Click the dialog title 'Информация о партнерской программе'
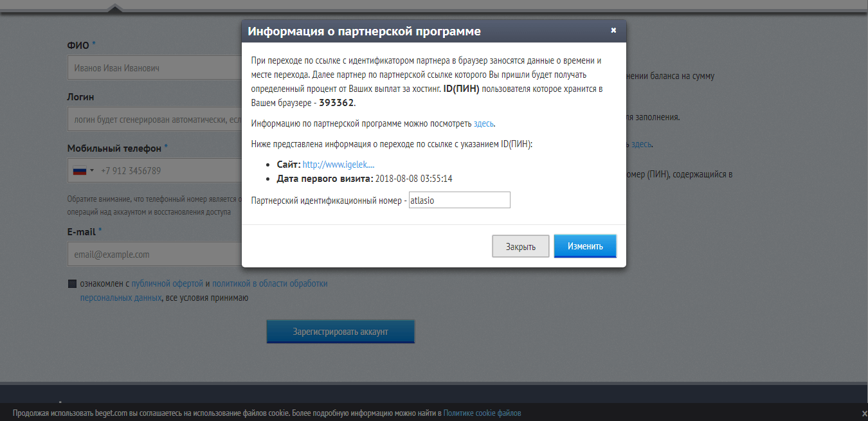 365,31
